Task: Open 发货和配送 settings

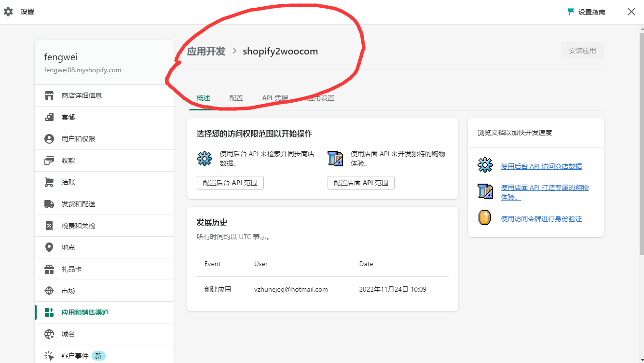Action: [x=104, y=204]
